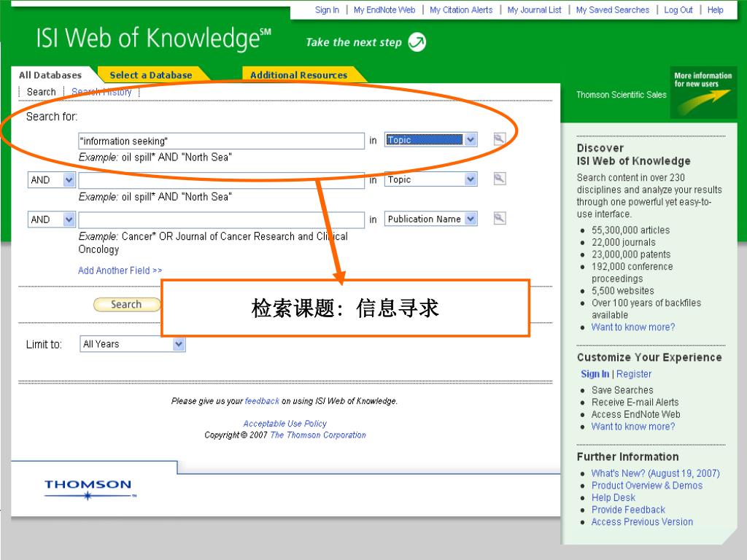747x560 pixels.
Task: Open My Journal List link
Action: click(x=534, y=10)
